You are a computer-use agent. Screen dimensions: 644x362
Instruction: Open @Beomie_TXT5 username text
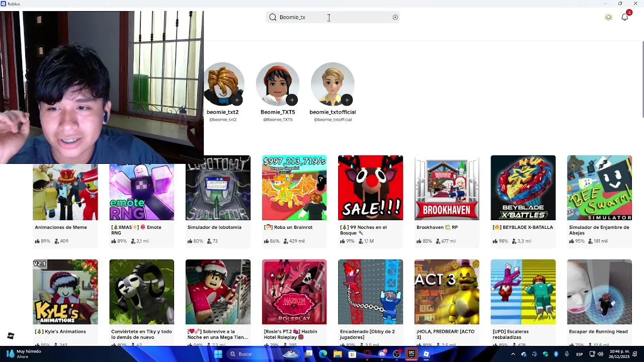click(x=278, y=120)
